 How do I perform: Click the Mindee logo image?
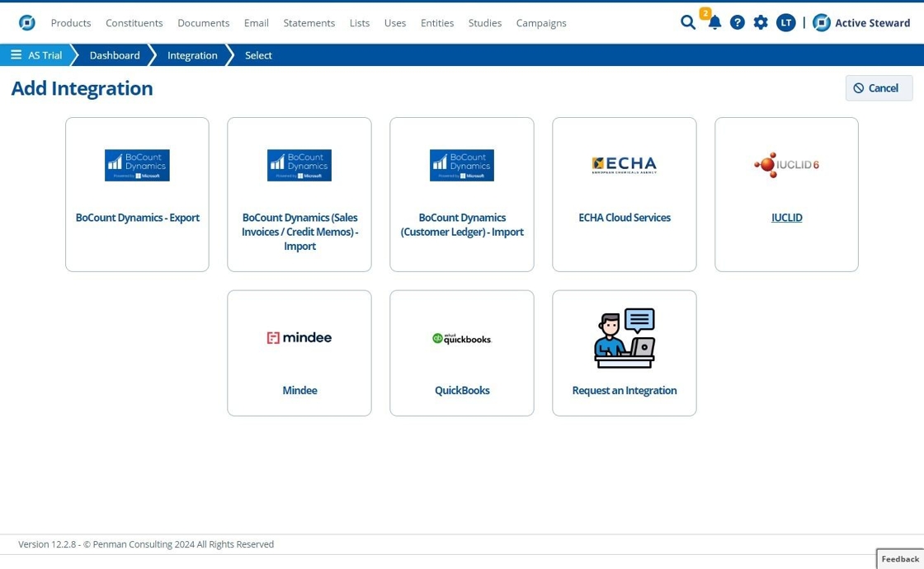pyautogui.click(x=299, y=337)
